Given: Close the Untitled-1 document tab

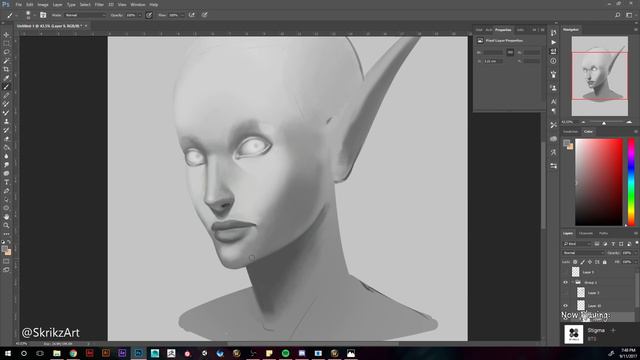Looking at the screenshot, I should point(86,26).
